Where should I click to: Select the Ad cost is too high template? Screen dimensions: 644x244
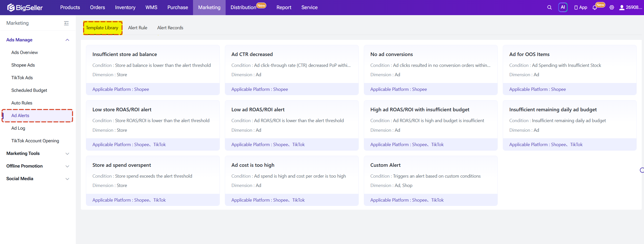coord(292,181)
